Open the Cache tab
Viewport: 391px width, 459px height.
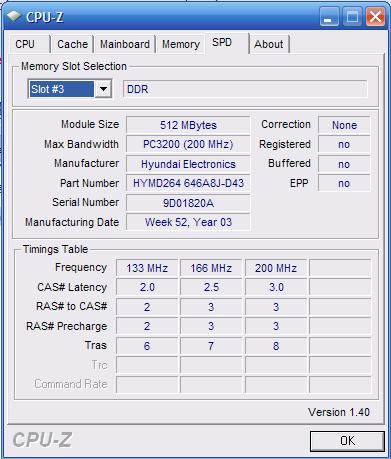72,44
